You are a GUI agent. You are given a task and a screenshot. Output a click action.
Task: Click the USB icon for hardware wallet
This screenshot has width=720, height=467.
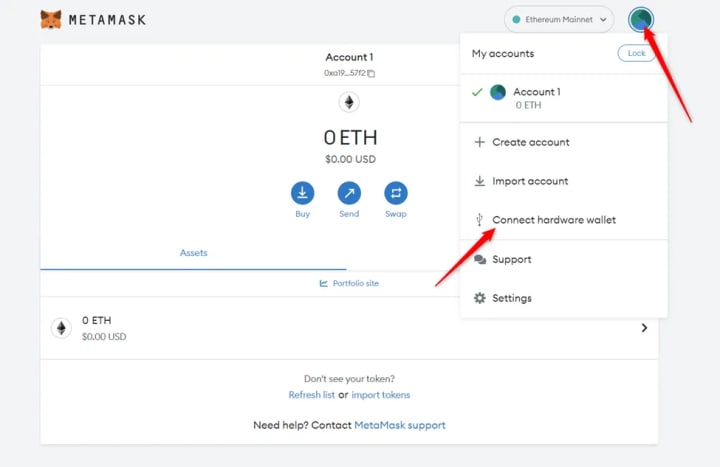pos(479,220)
